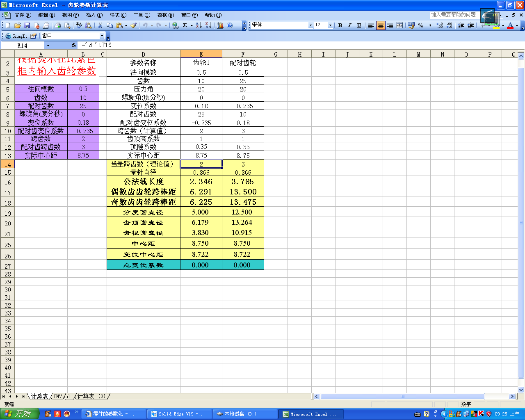Click the horizontal scrollbar right arrow

(512, 396)
